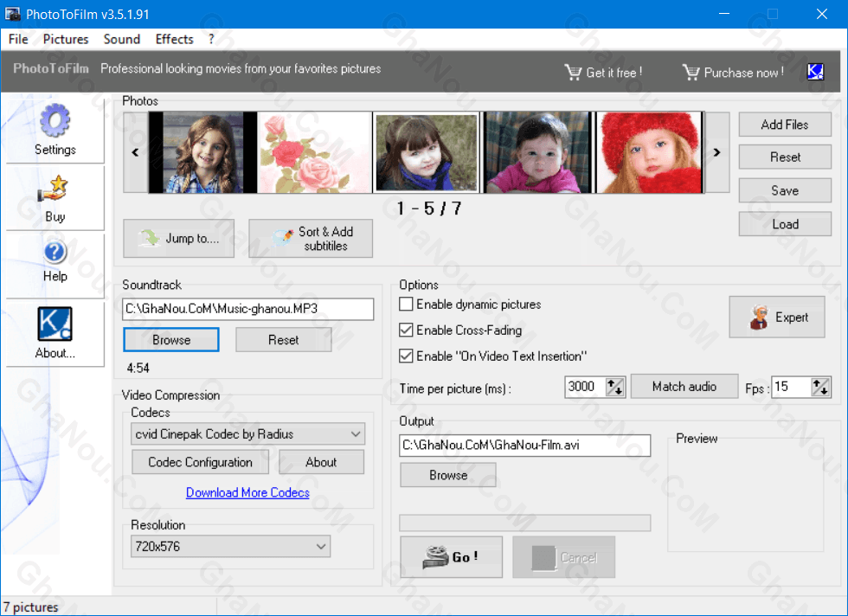Click the render progress bar
Image resolution: width=848 pixels, height=616 pixels.
(524, 523)
